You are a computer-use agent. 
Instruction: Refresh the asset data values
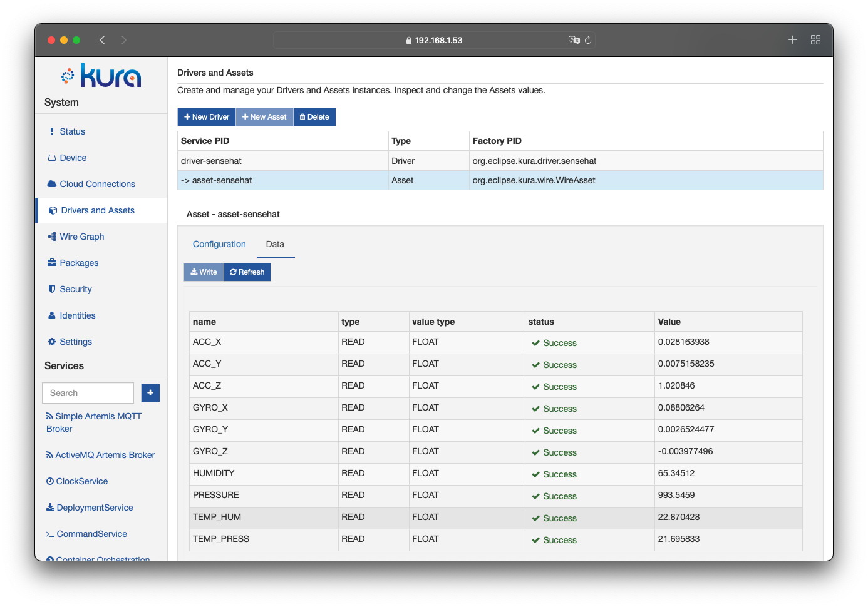[247, 272]
